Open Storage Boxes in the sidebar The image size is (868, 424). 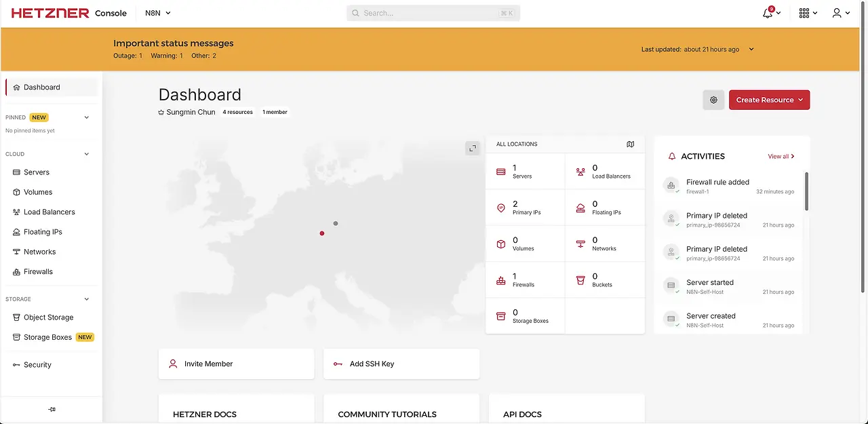click(x=52, y=337)
